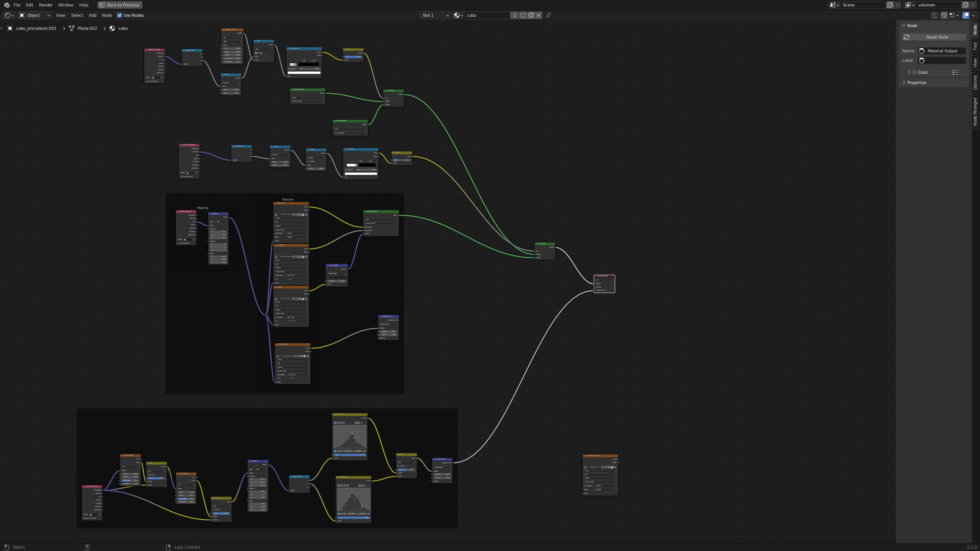
Task: Open the Add node menu
Action: pyautogui.click(x=93, y=15)
